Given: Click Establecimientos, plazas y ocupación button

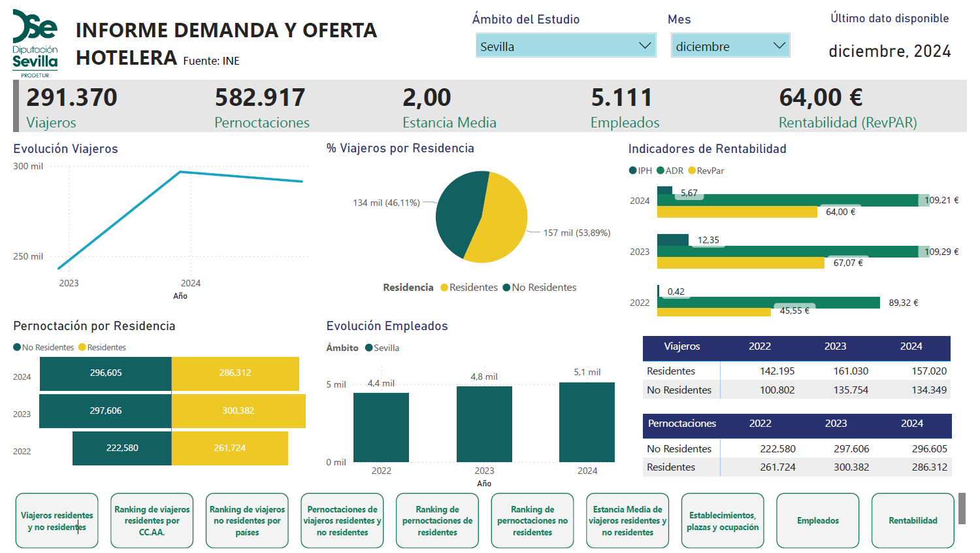Looking at the screenshot, I should (x=722, y=520).
